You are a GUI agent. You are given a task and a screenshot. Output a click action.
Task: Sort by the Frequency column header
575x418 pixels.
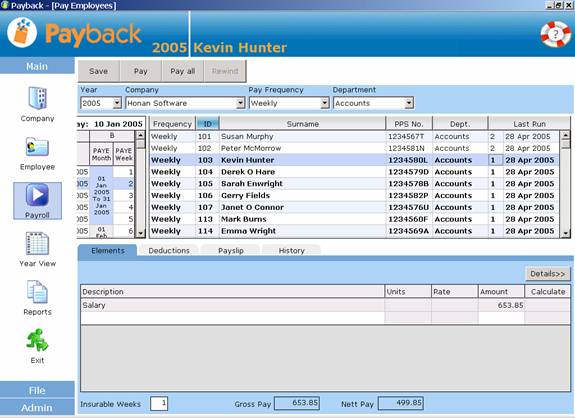pyautogui.click(x=172, y=124)
